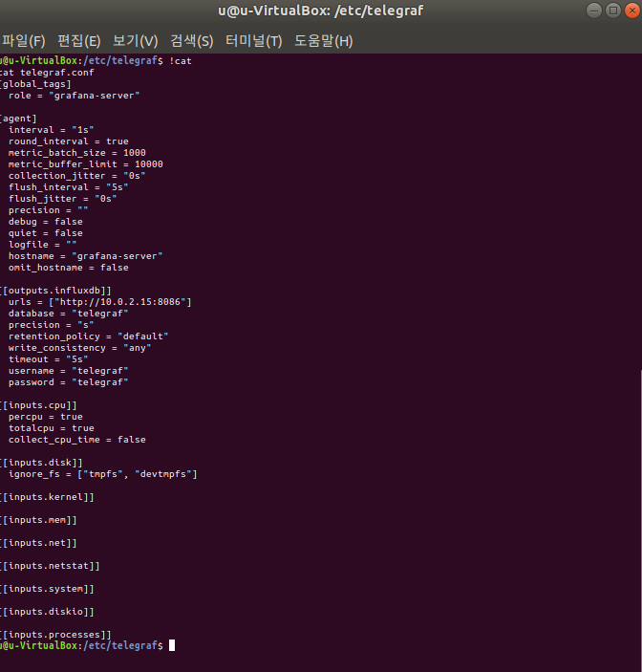Image resolution: width=642 pixels, height=672 pixels.
Task: Click the 'metric_buffer_limit = 10000' line
Action: [x=86, y=164]
